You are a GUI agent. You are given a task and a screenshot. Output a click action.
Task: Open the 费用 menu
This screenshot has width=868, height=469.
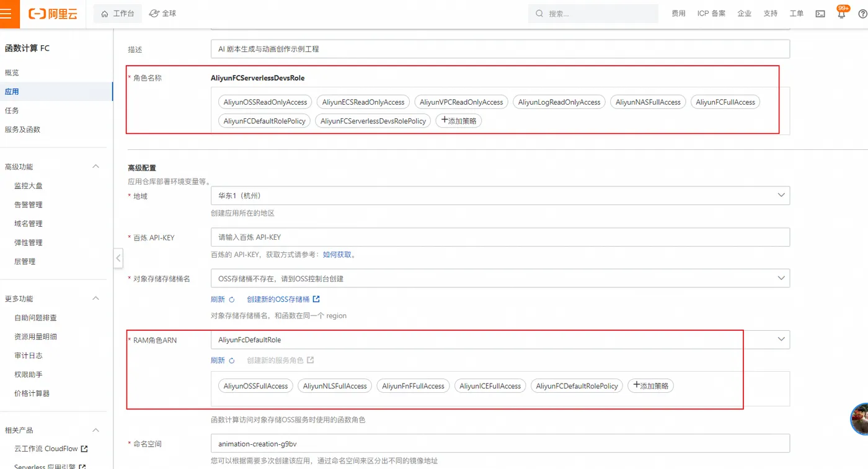[678, 14]
